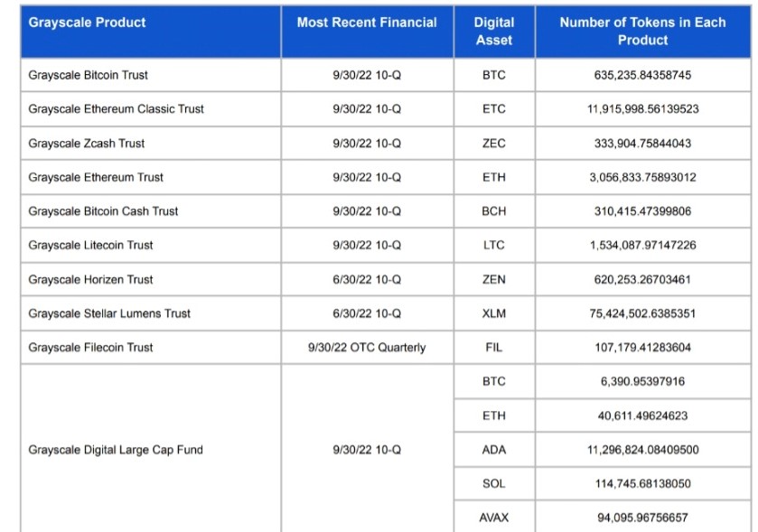This screenshot has height=532, width=758.
Task: Select the SOL digital asset cell
Action: pyautogui.click(x=494, y=484)
